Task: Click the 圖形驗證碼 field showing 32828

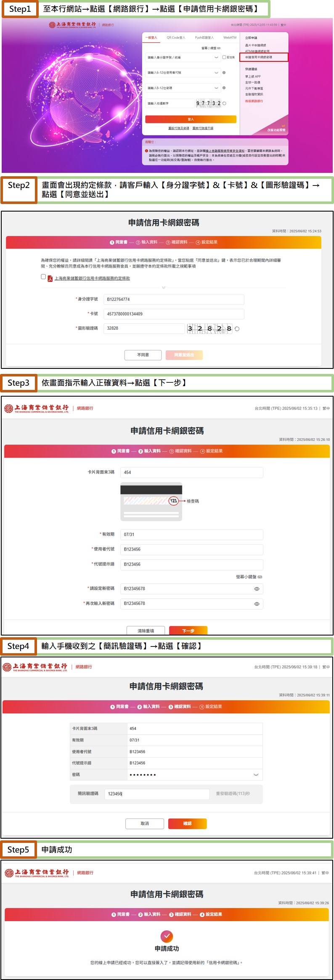Action: pyautogui.click(x=144, y=328)
